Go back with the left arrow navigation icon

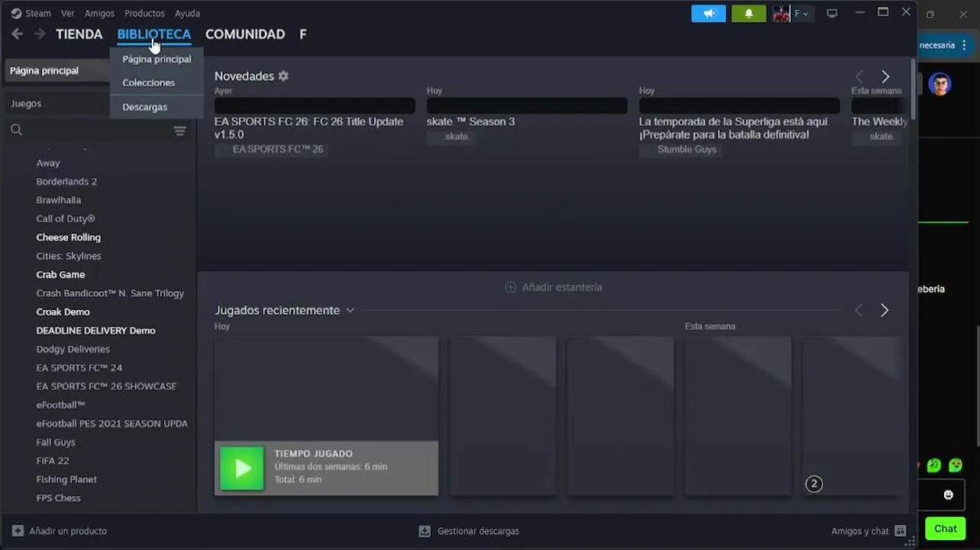point(17,34)
